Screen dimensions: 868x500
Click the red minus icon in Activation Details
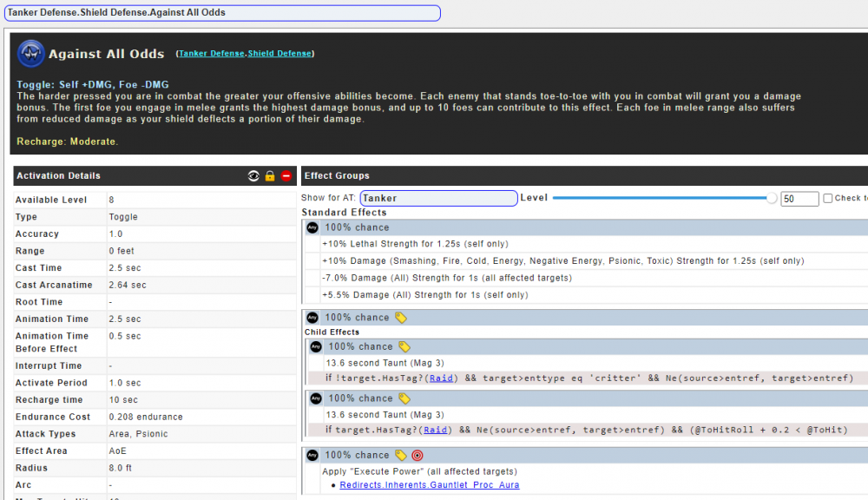tap(286, 176)
